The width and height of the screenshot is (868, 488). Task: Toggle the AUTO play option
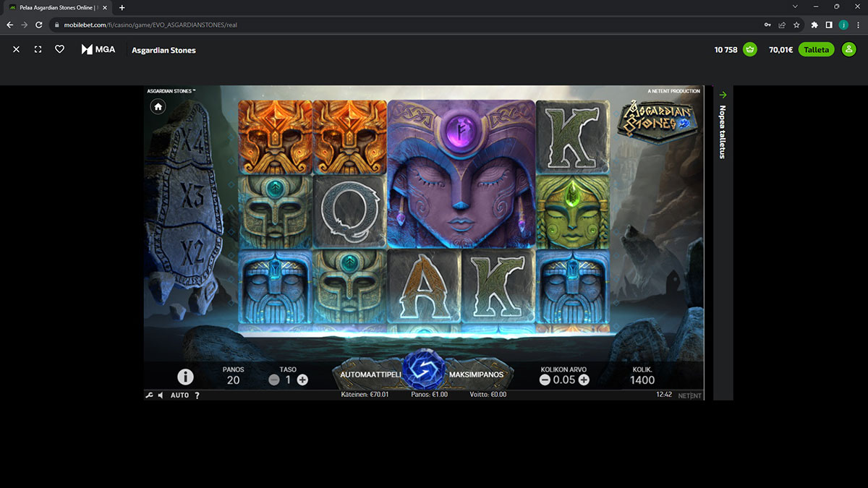point(179,395)
